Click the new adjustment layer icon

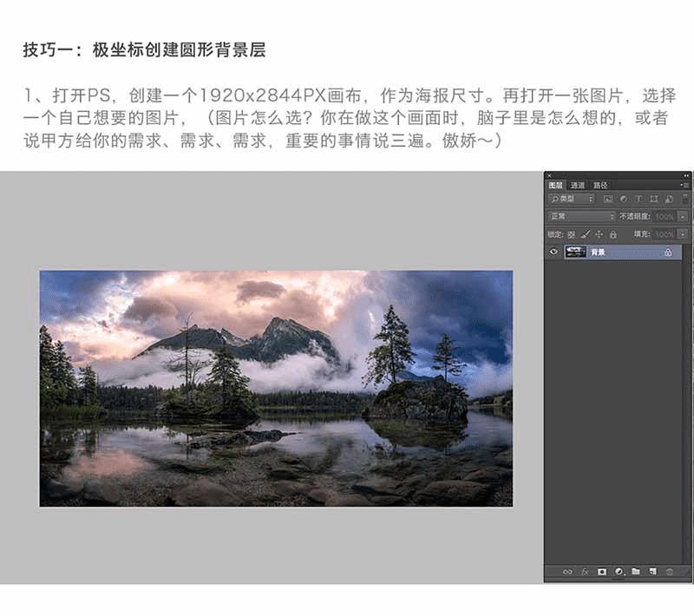click(619, 572)
